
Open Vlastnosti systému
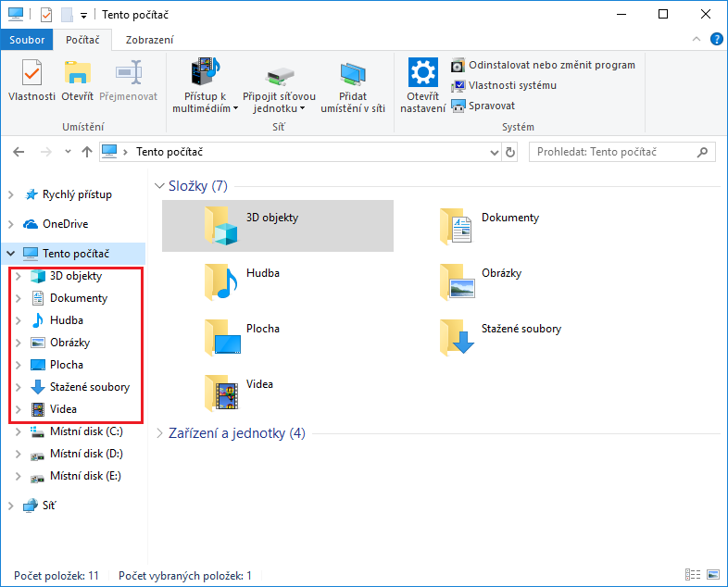503,85
